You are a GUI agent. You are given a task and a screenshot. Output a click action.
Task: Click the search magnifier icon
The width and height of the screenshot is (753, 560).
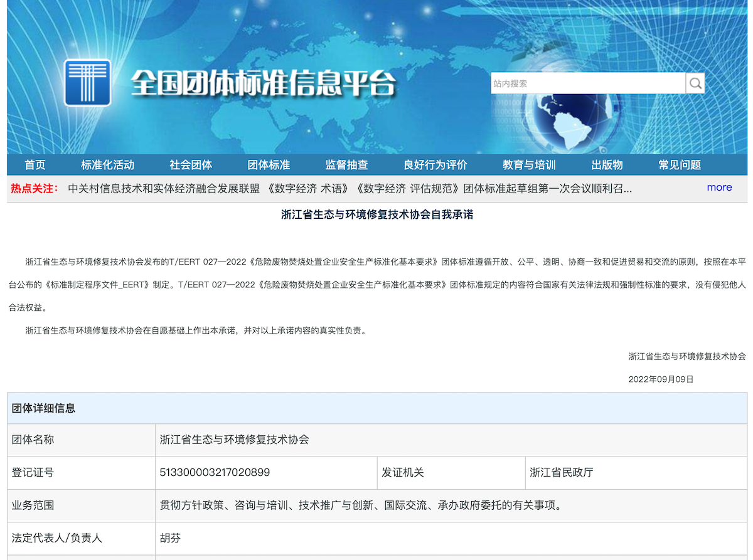695,83
